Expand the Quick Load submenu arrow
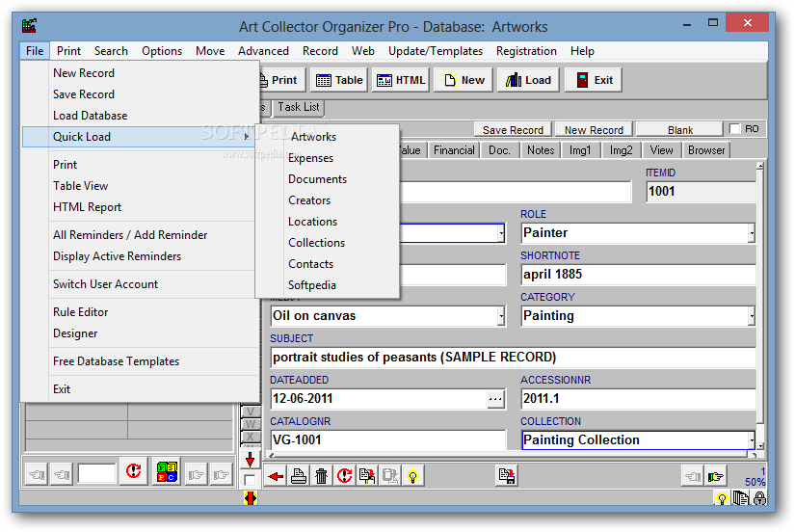The height and width of the screenshot is (532, 795). tap(247, 137)
